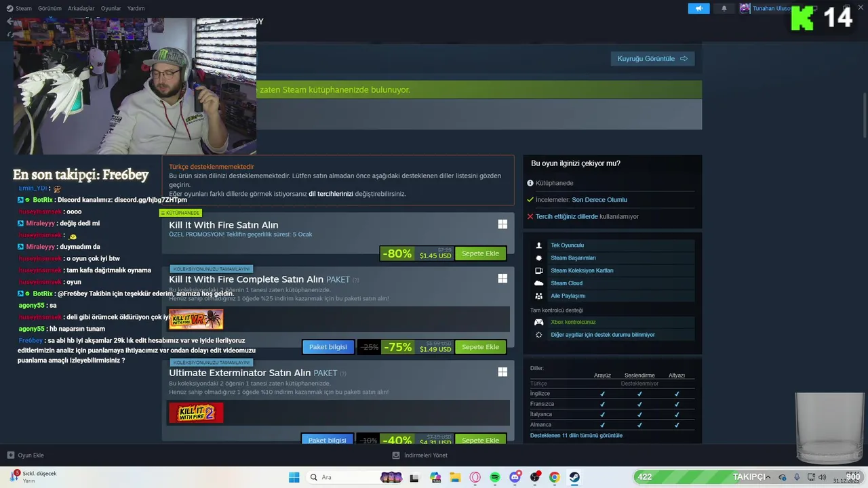Screen dimensions: 868x488
Task: Open the Windows Start menu
Action: point(294,477)
